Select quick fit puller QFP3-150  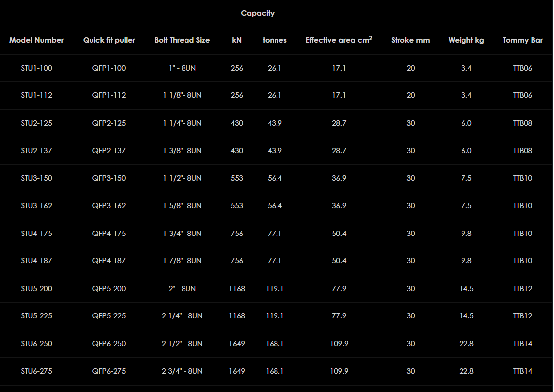tap(109, 178)
